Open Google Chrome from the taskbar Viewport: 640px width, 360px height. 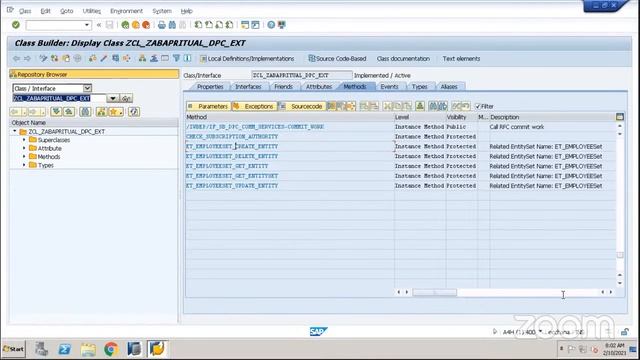[111, 349]
